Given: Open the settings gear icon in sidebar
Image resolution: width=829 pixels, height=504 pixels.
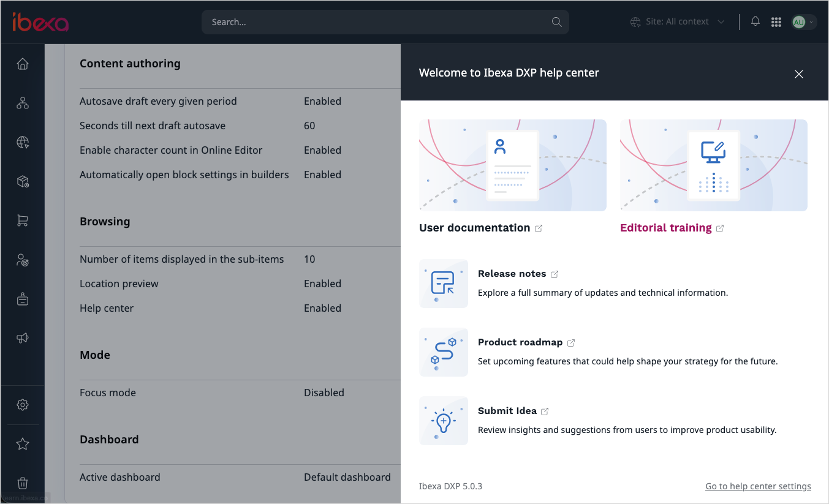Looking at the screenshot, I should 23,405.
